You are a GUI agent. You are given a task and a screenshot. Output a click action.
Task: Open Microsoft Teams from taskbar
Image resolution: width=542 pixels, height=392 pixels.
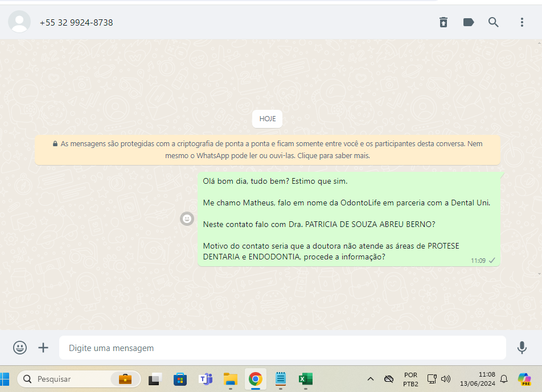coord(206,379)
